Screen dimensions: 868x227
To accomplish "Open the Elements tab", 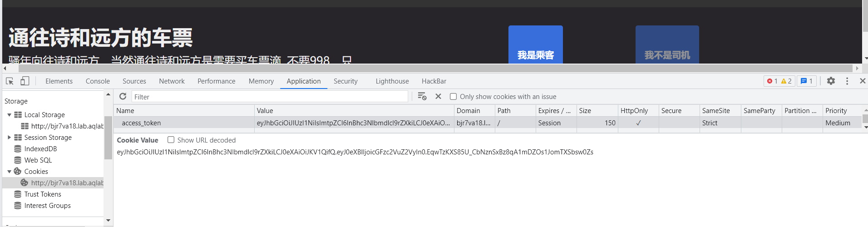I will pos(59,81).
